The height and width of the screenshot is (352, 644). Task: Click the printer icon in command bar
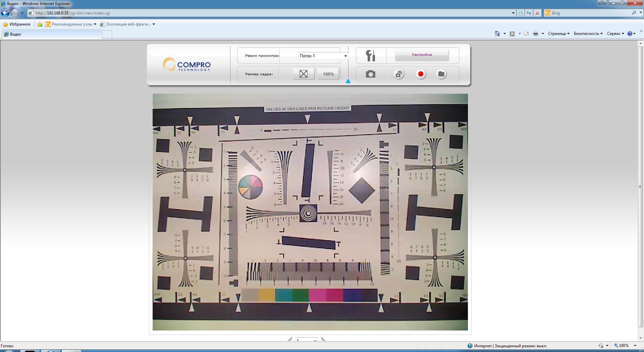click(535, 34)
